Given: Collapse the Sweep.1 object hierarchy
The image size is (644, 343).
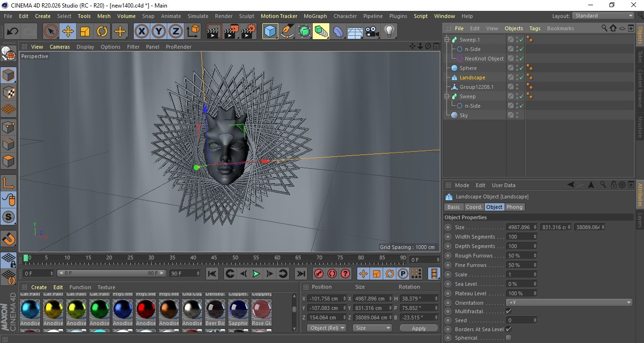Looking at the screenshot, I should point(447,40).
